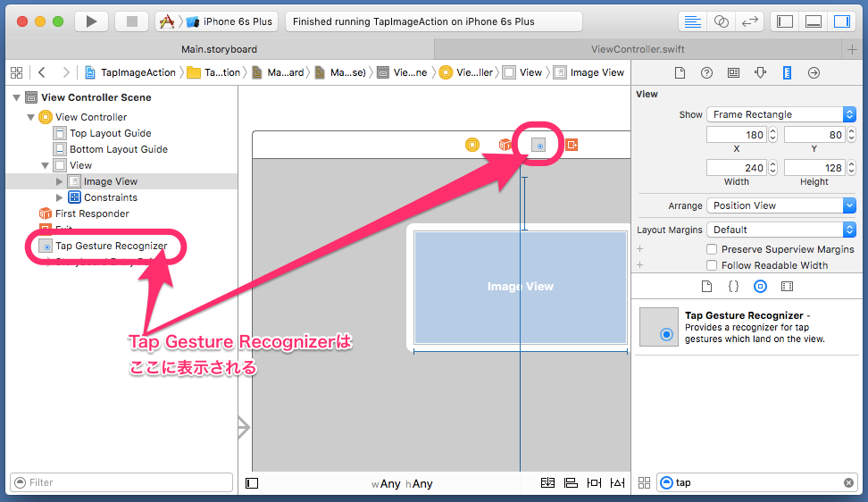Select Tap Gesture Recognizer in scene dock
868x502 pixels.
pos(538,145)
